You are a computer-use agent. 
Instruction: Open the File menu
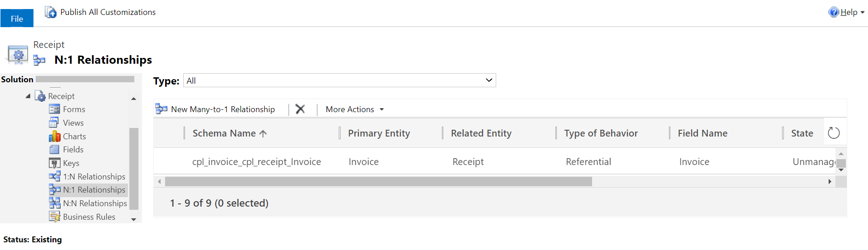17,19
